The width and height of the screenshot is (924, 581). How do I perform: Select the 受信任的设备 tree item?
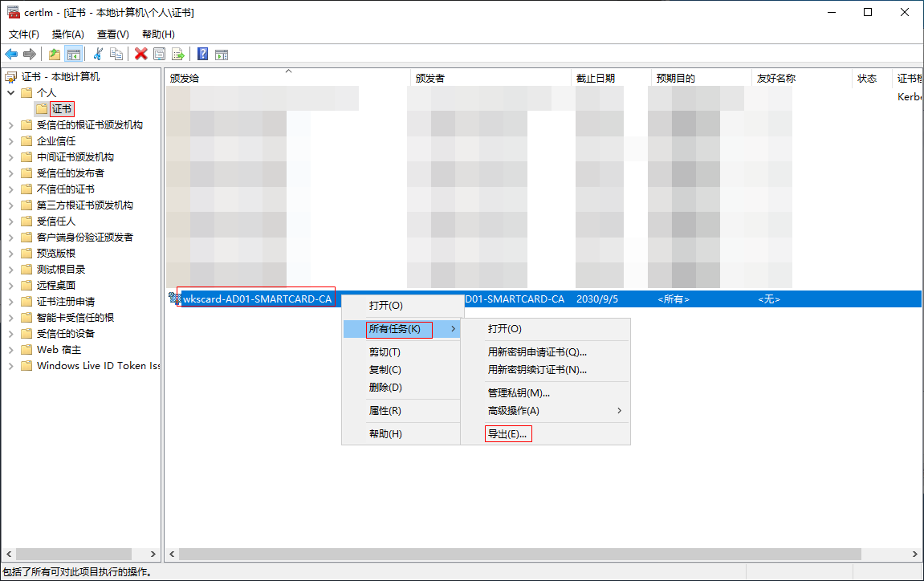(x=65, y=334)
